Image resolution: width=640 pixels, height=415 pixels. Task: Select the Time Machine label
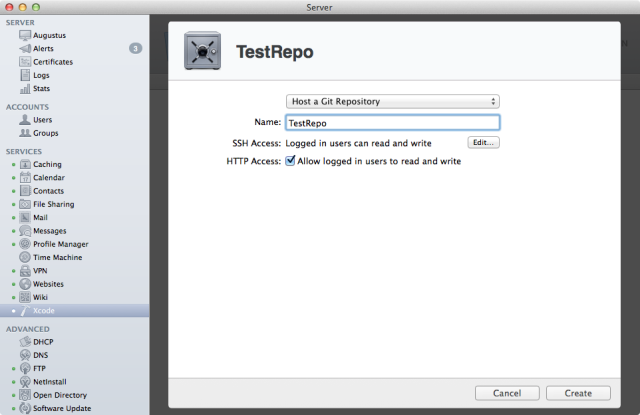click(x=58, y=257)
